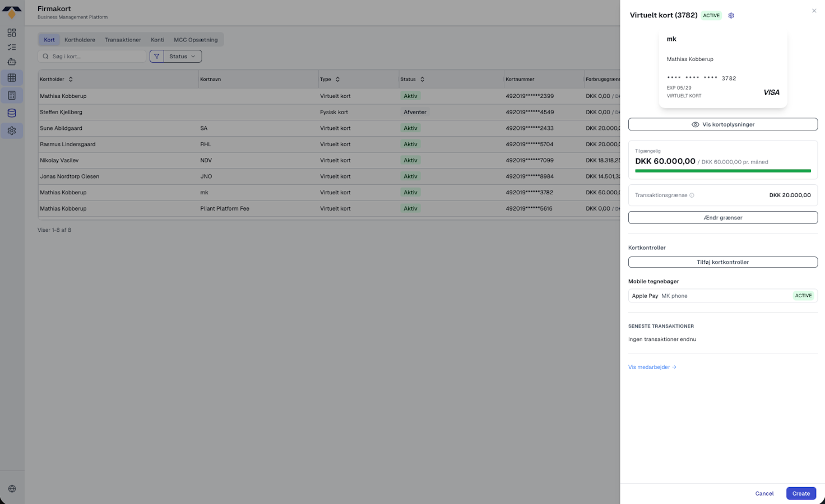Follow the Vis medarbejder link
The width and height of the screenshot is (825, 504).
pyautogui.click(x=652, y=367)
